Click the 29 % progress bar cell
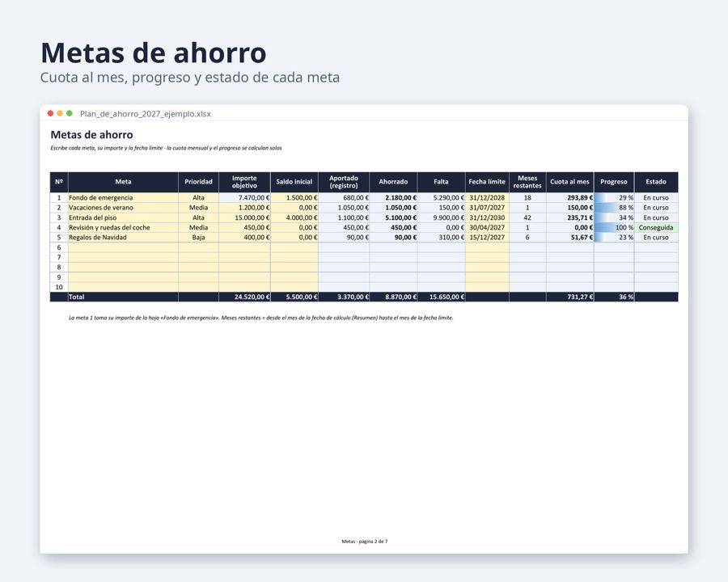 (x=614, y=198)
